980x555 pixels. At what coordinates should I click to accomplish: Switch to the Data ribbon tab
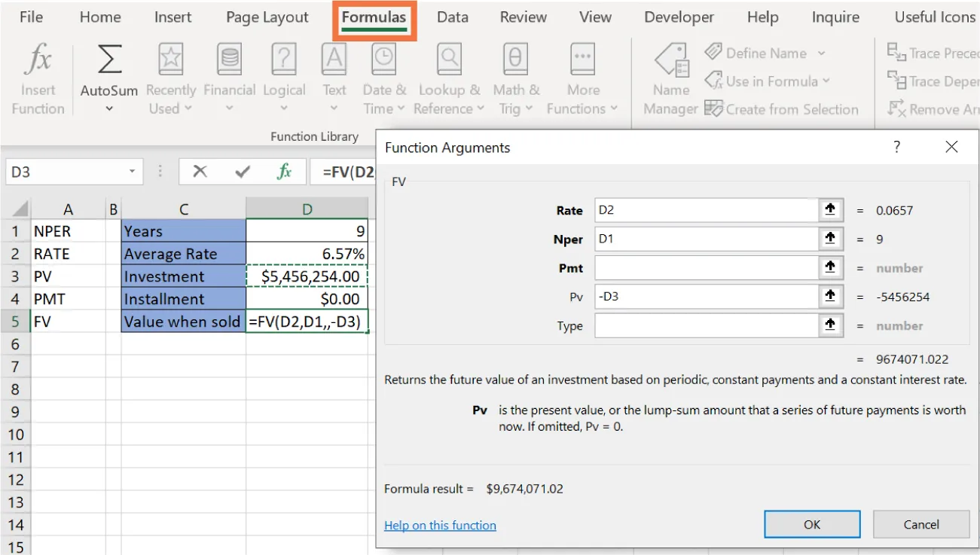point(452,17)
